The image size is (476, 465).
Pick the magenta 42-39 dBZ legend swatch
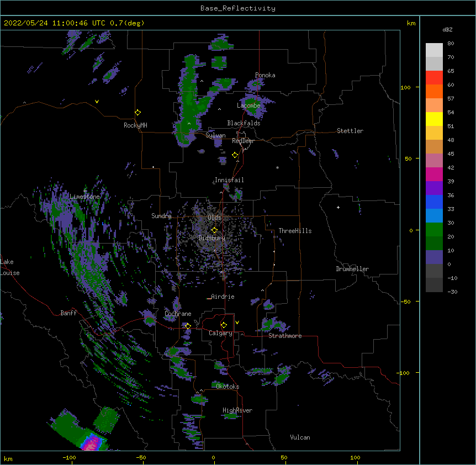click(434, 174)
